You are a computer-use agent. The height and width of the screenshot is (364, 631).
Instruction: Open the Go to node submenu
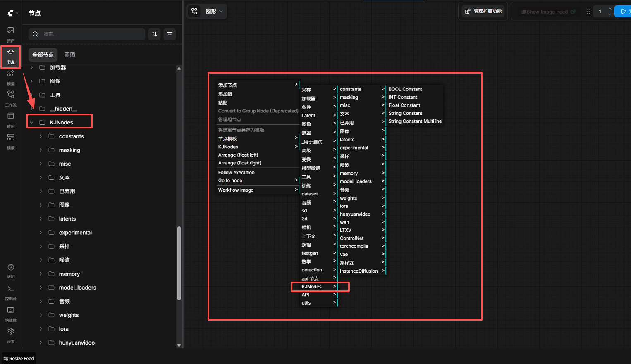[258, 181]
